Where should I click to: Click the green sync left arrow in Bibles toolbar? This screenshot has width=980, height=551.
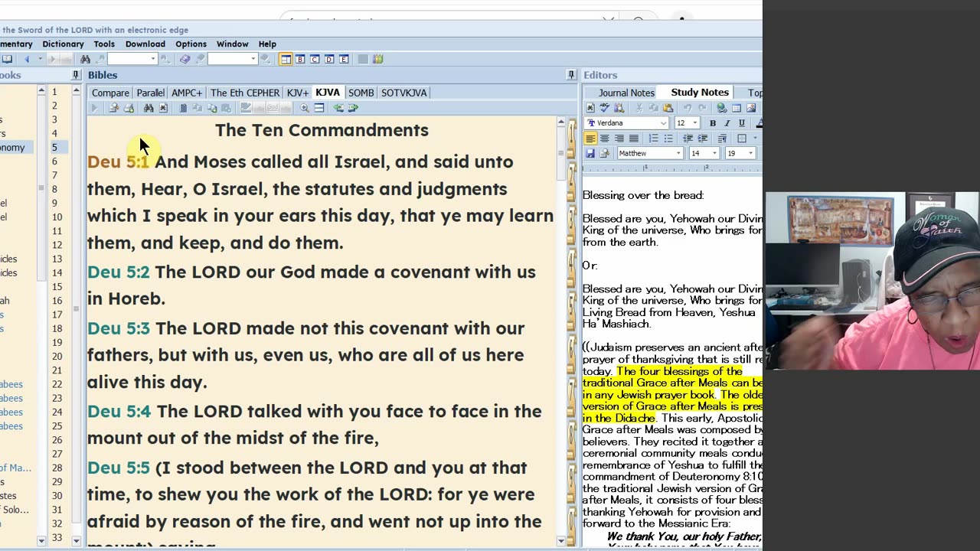338,108
